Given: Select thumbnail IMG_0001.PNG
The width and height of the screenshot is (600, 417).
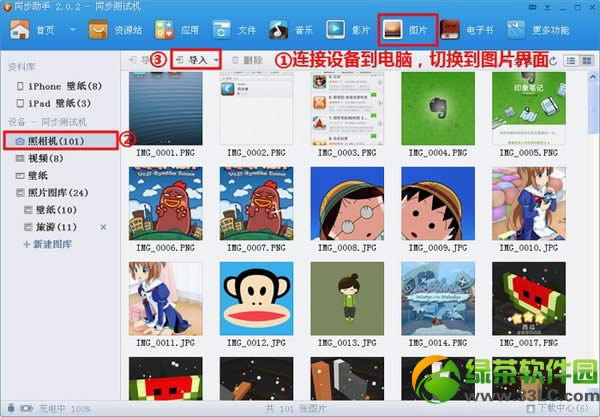Looking at the screenshot, I should [x=166, y=109].
